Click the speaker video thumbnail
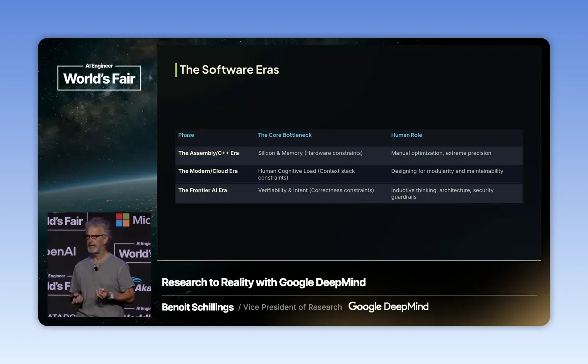The image size is (588, 364). 99,264
